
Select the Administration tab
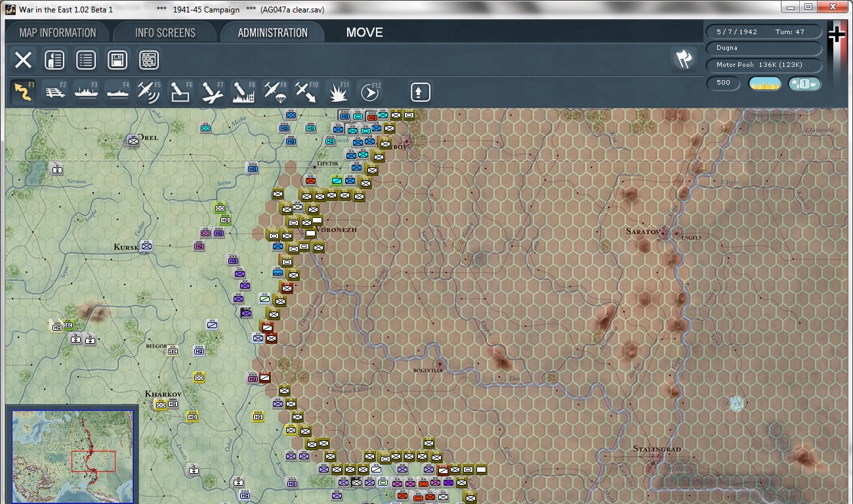pyautogui.click(x=273, y=33)
